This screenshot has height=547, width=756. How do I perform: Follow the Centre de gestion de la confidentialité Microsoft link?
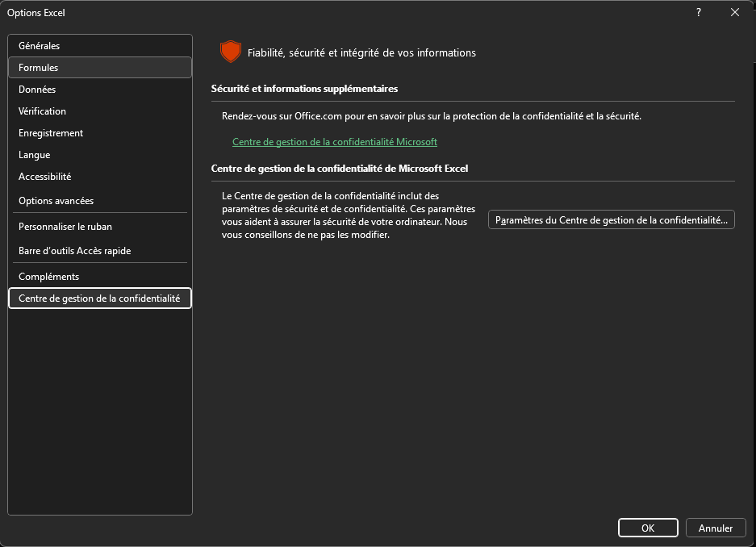(335, 142)
